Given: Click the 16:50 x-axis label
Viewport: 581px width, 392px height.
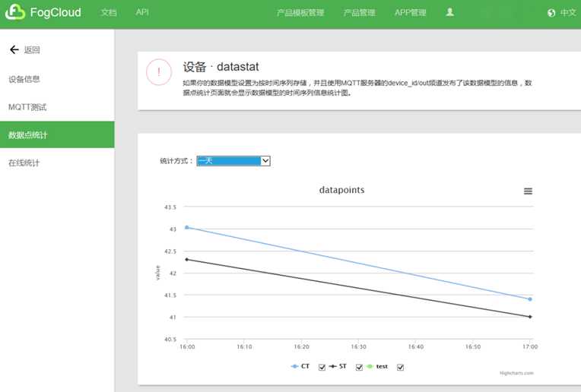Looking at the screenshot, I should [473, 347].
